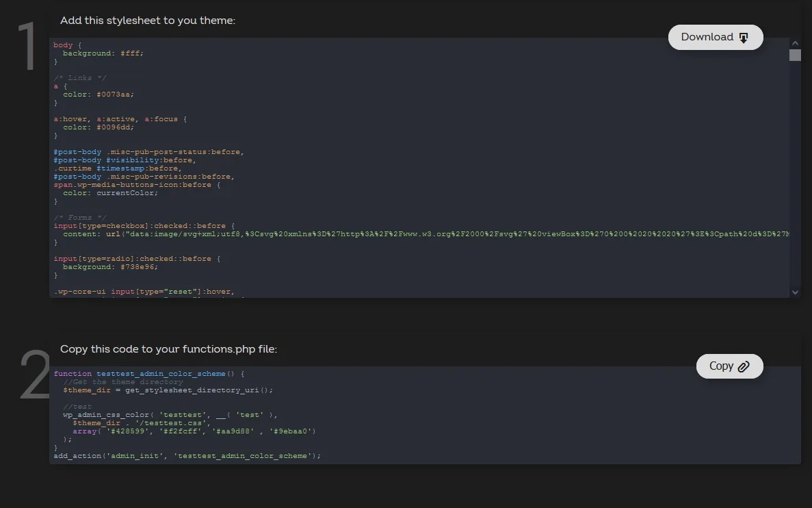Click the '.curtime #timestamp:before,' line
This screenshot has height=508, width=812.
click(118, 168)
